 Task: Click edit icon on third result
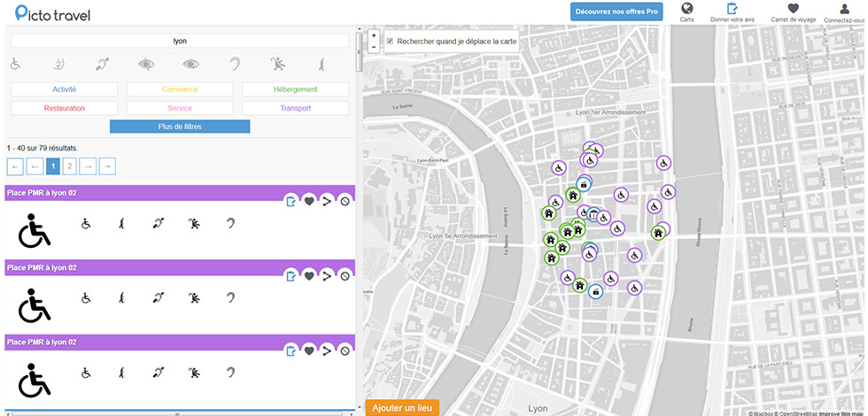[x=291, y=351]
